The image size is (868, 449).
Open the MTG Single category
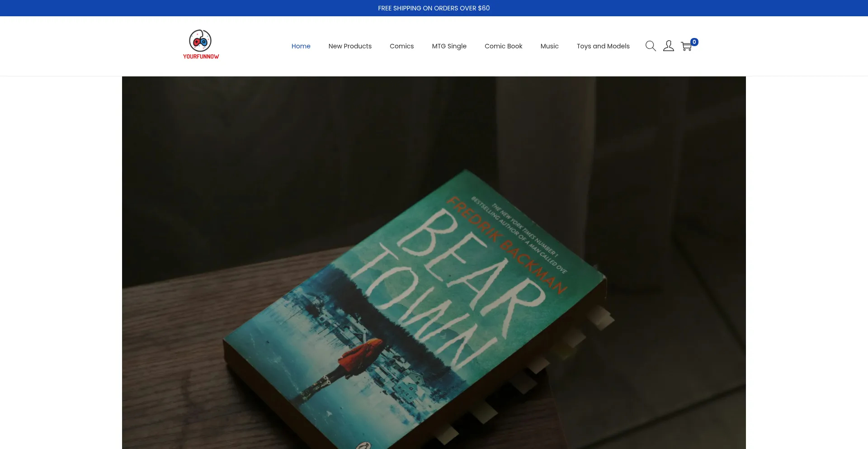tap(449, 46)
